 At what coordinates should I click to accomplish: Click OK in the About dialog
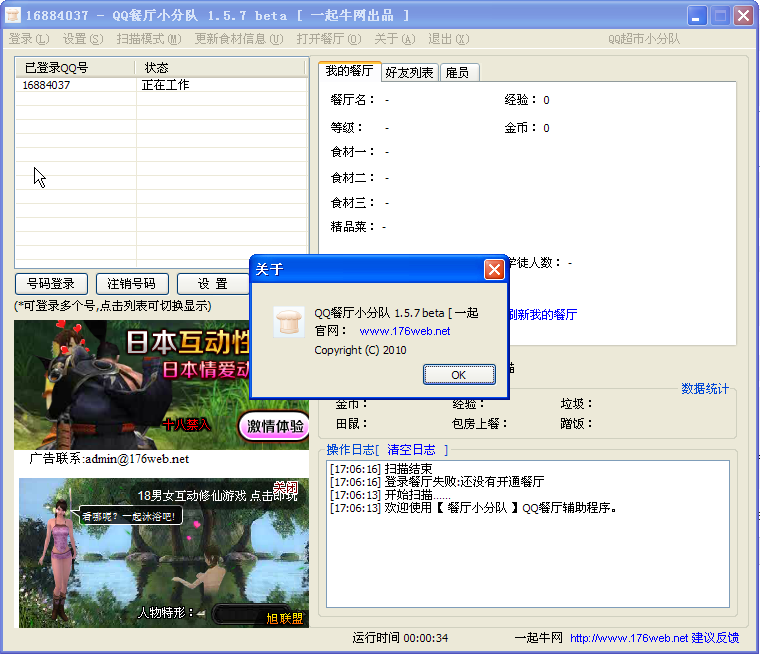[x=459, y=375]
